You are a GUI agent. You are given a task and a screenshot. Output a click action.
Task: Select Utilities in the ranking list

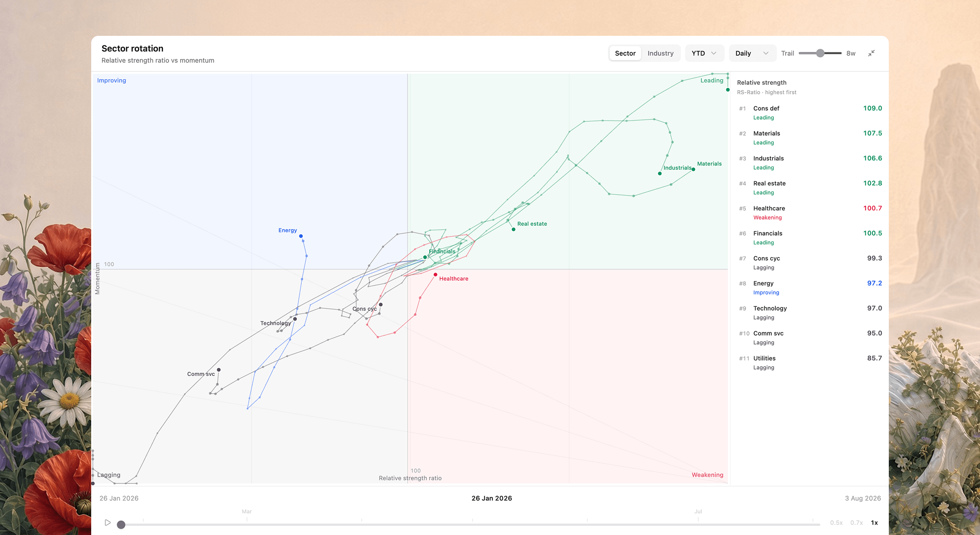click(810, 362)
